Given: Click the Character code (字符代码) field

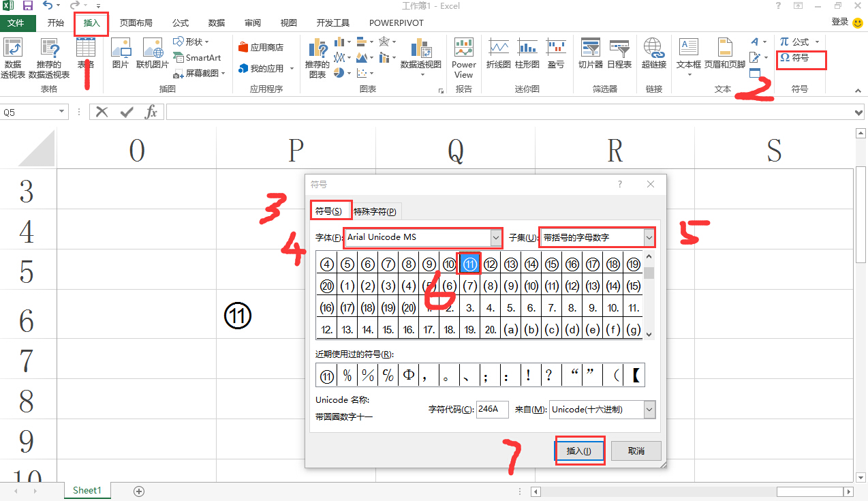Looking at the screenshot, I should pyautogui.click(x=492, y=409).
